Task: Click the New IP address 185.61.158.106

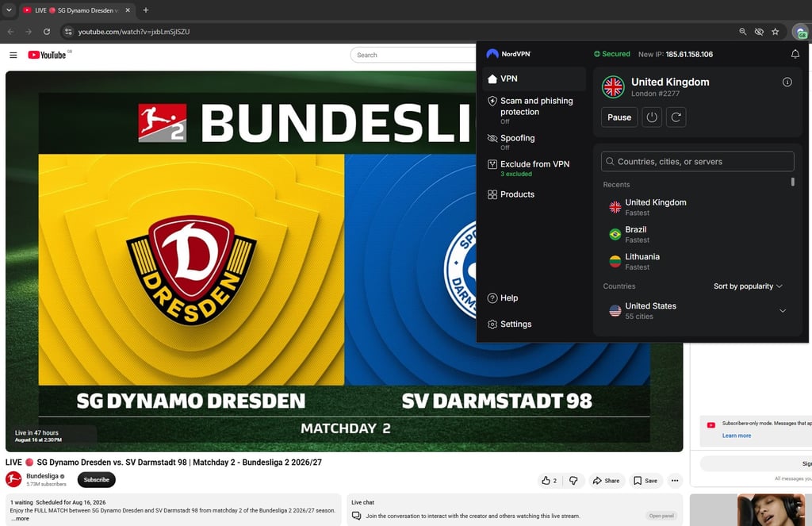Action: 689,54
